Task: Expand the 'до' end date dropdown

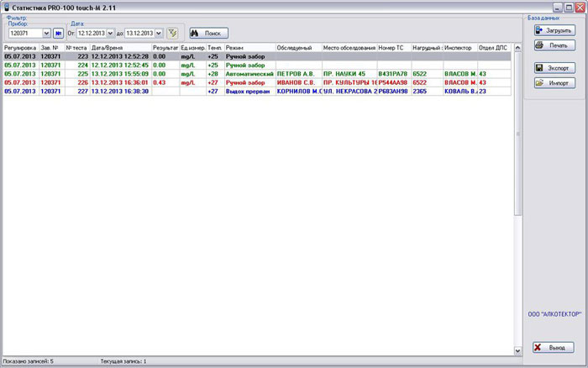Action: click(x=159, y=33)
